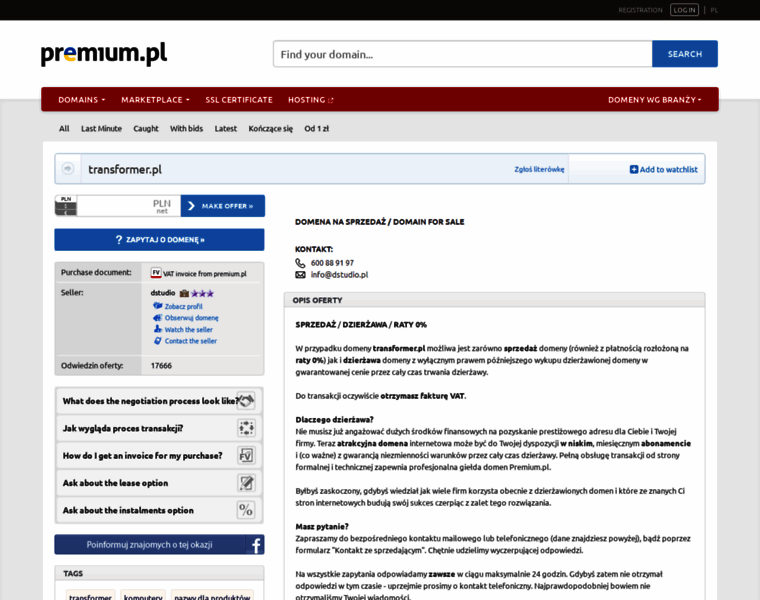This screenshot has height=600, width=760.
Task: Select the Caught filter
Action: click(146, 128)
